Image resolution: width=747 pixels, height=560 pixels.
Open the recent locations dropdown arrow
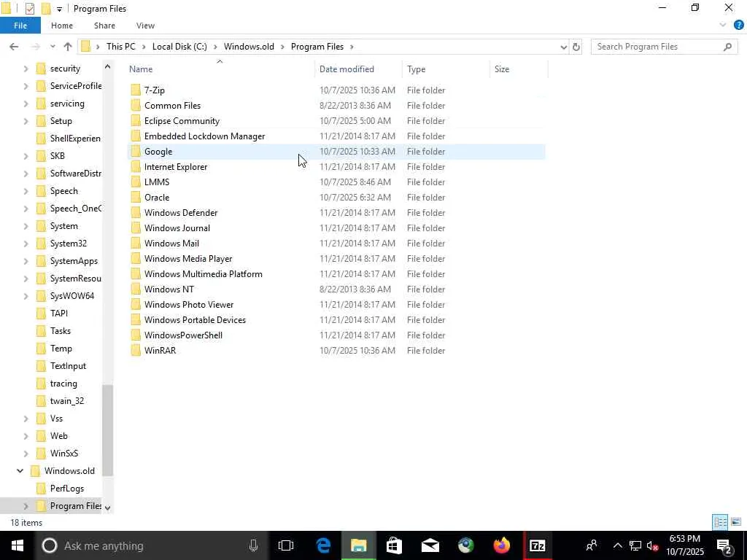pyautogui.click(x=53, y=47)
